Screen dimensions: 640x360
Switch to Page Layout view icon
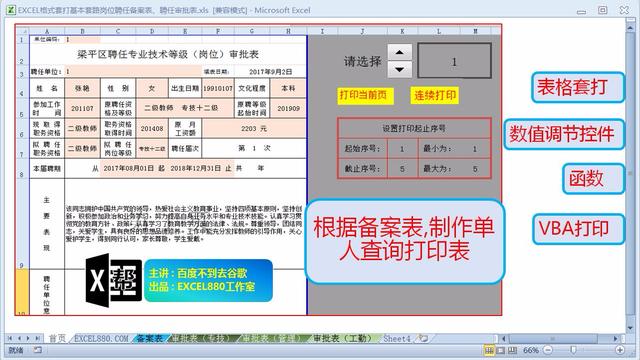[x=500, y=350]
